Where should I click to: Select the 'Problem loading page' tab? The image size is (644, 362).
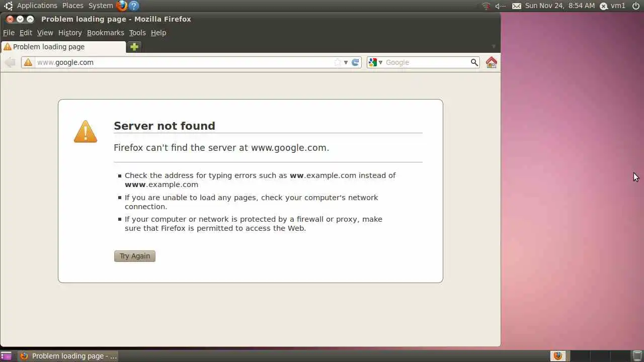63,47
